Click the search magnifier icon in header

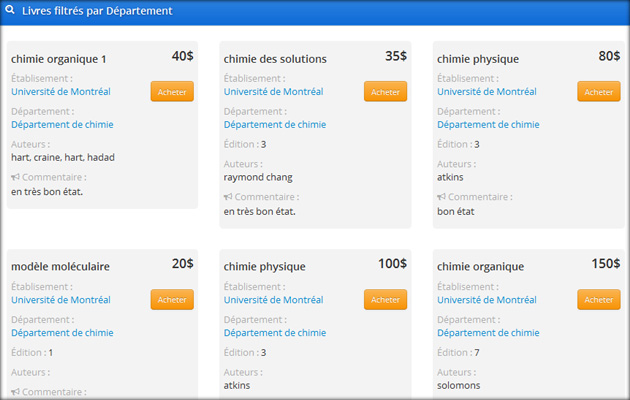pos(10,11)
